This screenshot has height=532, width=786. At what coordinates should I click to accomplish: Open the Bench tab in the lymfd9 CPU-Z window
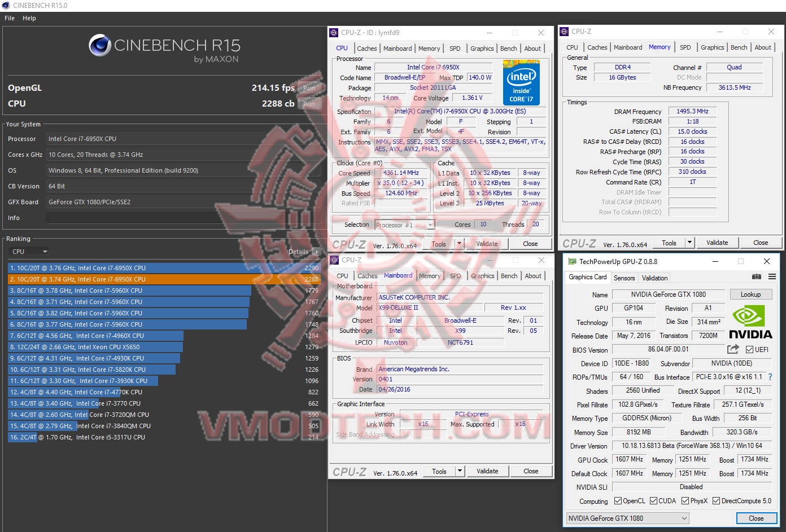[x=509, y=49]
